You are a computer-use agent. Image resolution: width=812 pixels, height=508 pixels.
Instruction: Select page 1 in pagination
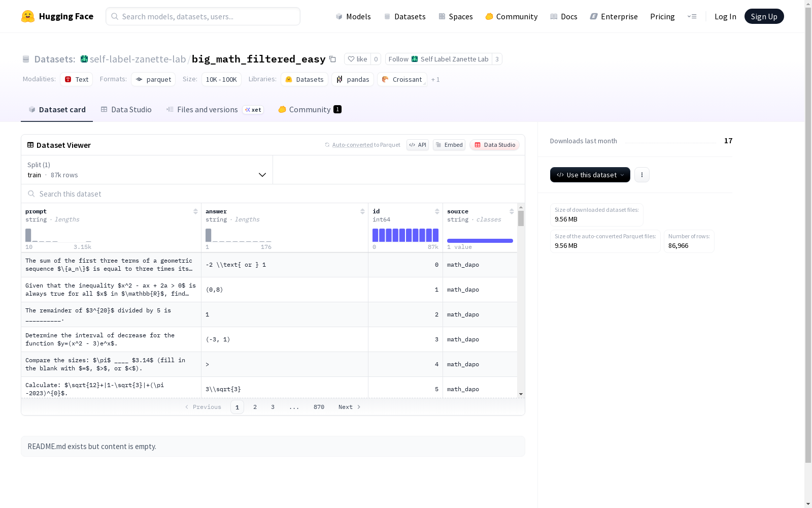point(237,407)
